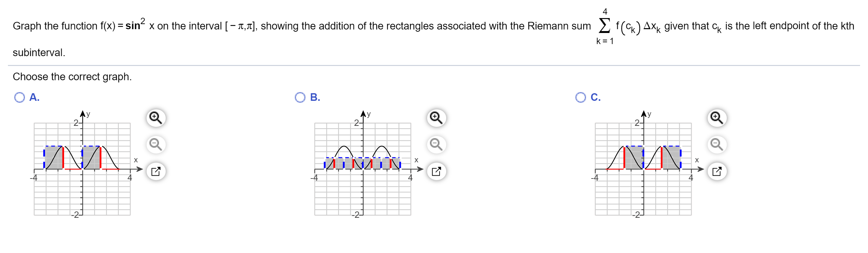Click the zoom-out magnifier for graph C
868x253 pixels.
click(x=717, y=145)
